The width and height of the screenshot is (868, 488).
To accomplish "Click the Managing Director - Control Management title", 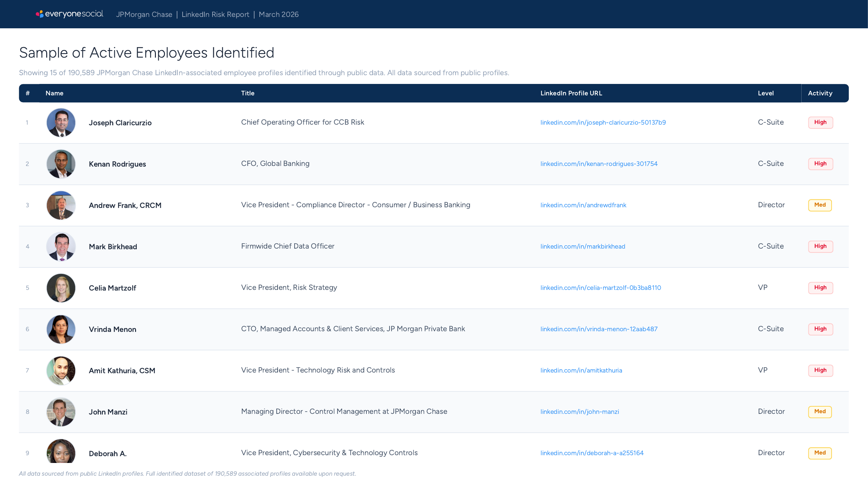I will [344, 412].
